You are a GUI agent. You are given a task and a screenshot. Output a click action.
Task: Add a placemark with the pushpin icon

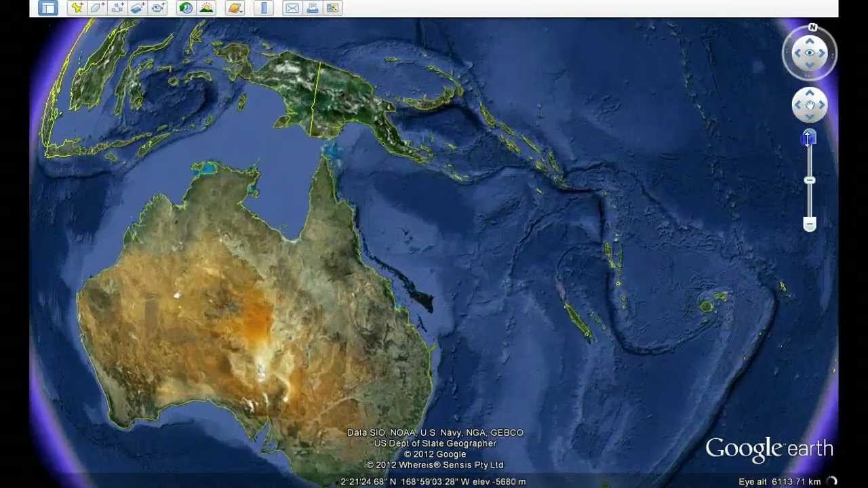77,8
